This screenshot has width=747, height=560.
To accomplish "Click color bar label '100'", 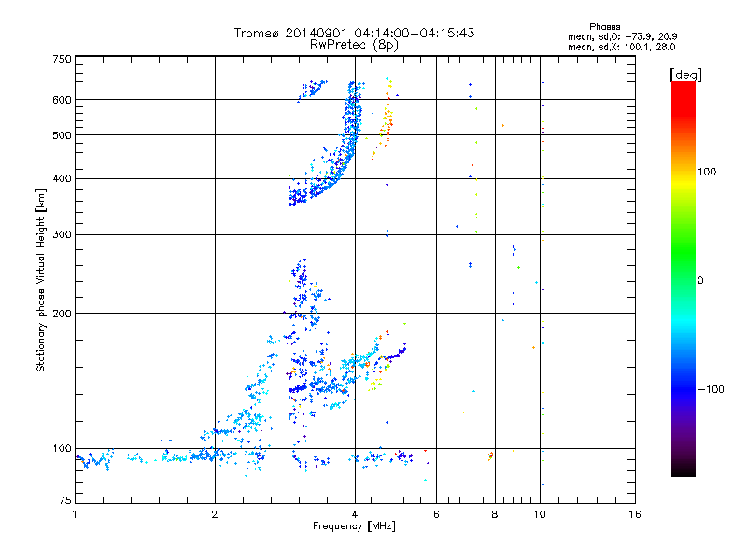I will click(x=707, y=172).
